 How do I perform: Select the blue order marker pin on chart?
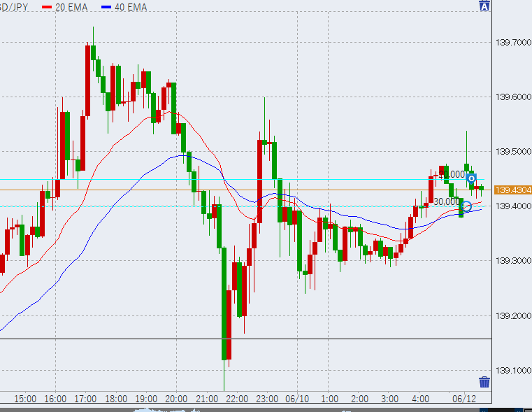click(471, 178)
